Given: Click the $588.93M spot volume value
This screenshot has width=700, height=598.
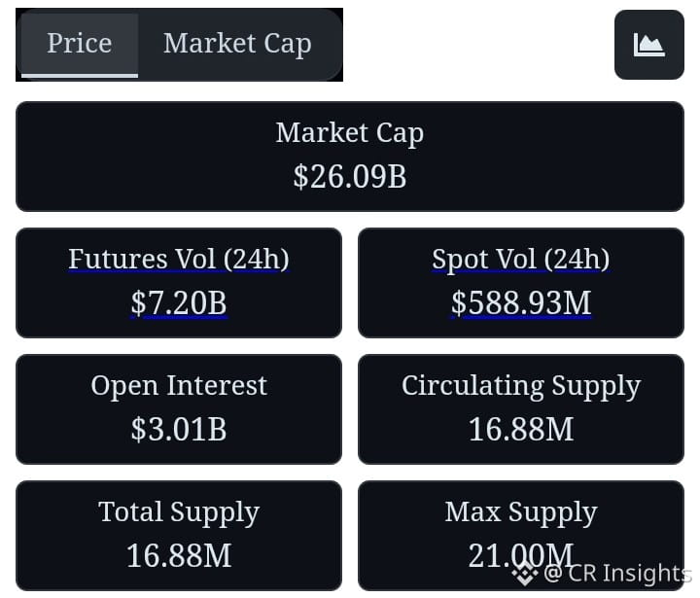Looking at the screenshot, I should [x=521, y=303].
